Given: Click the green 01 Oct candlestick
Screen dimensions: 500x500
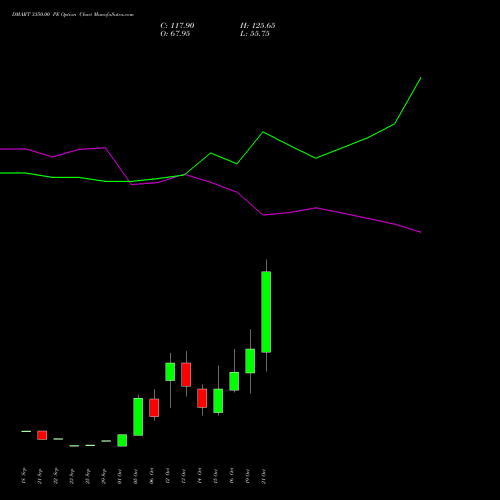Looking at the screenshot, I should [x=122, y=440].
